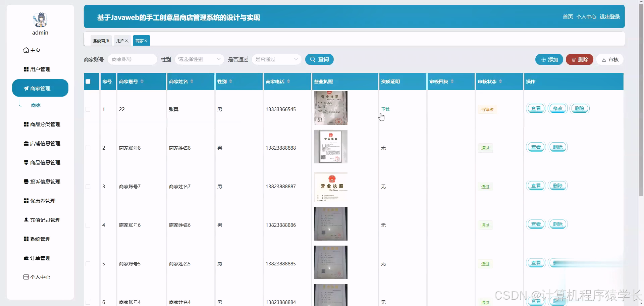The width and height of the screenshot is (644, 306).
Task: Open 充值记录管理 page
Action: (x=44, y=220)
